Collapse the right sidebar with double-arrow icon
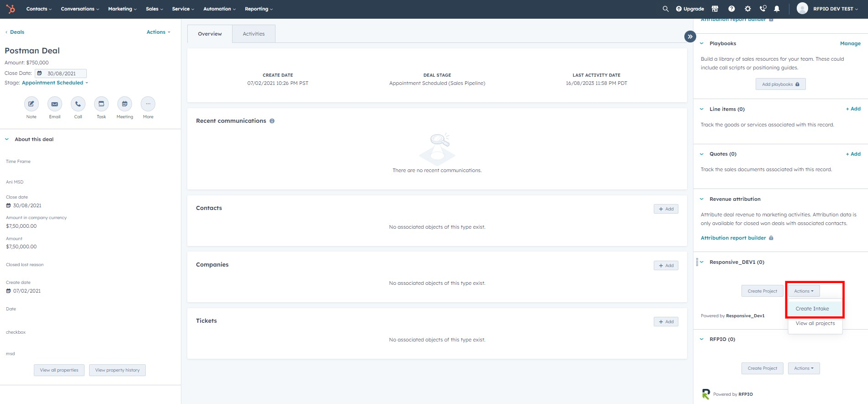 [x=690, y=37]
